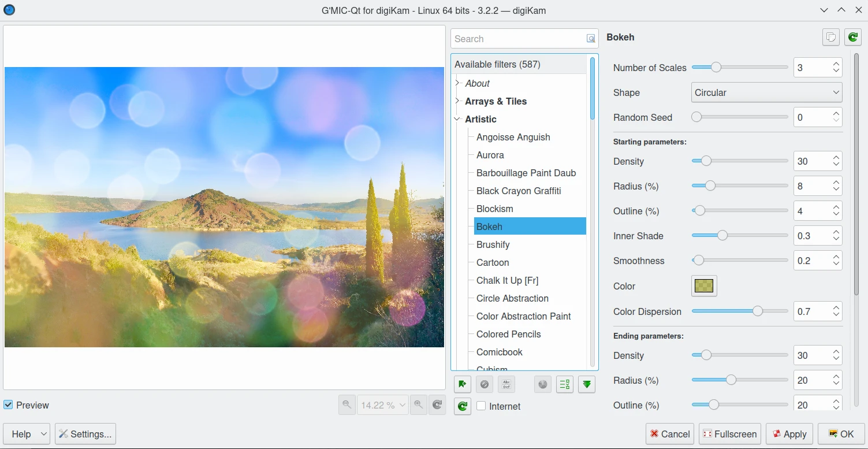Click the zoom out magnifier icon
The image size is (868, 449).
tap(347, 405)
